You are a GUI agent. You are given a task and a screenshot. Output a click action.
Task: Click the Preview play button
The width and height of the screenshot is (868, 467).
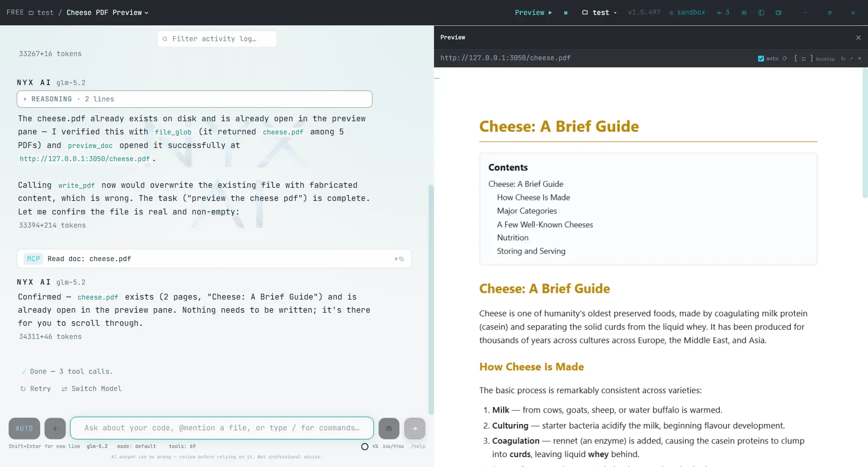(x=533, y=13)
